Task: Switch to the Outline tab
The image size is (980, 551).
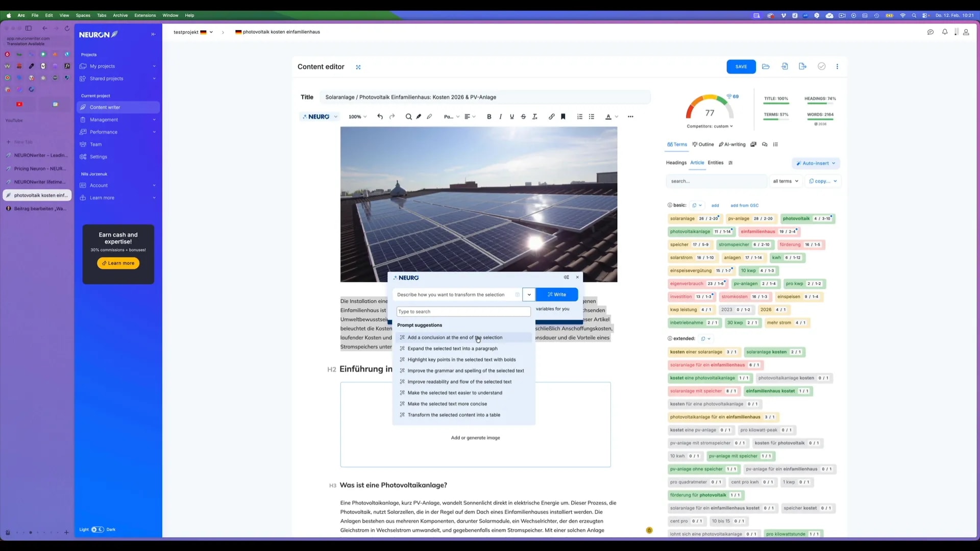Action: (703, 144)
